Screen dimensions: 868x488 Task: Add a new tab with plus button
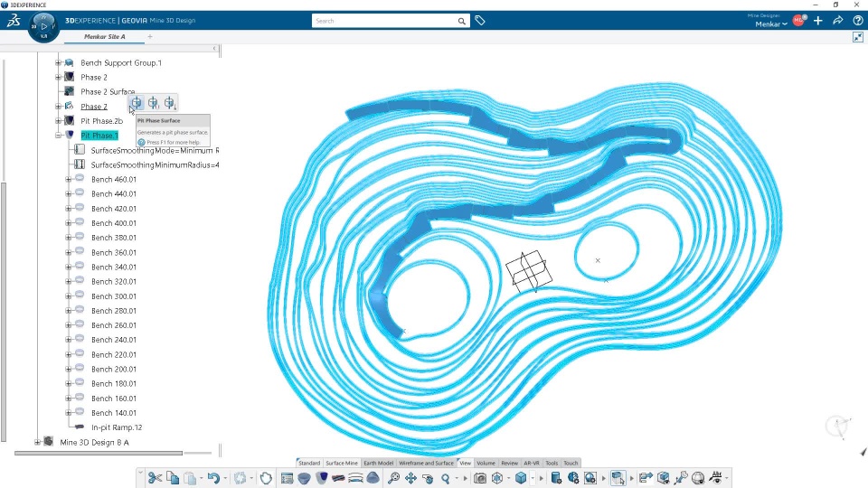(150, 36)
